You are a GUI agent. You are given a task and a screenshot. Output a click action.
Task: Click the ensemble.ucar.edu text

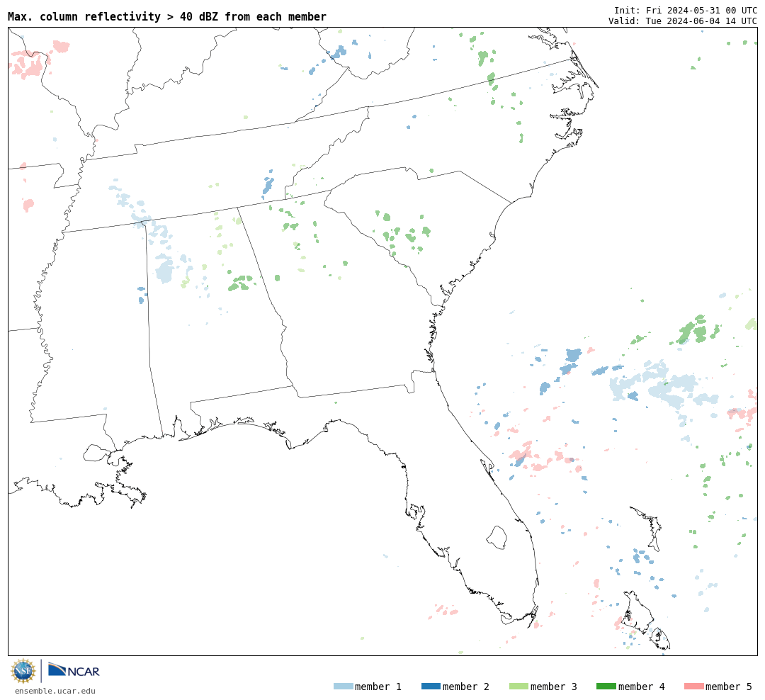tap(55, 691)
